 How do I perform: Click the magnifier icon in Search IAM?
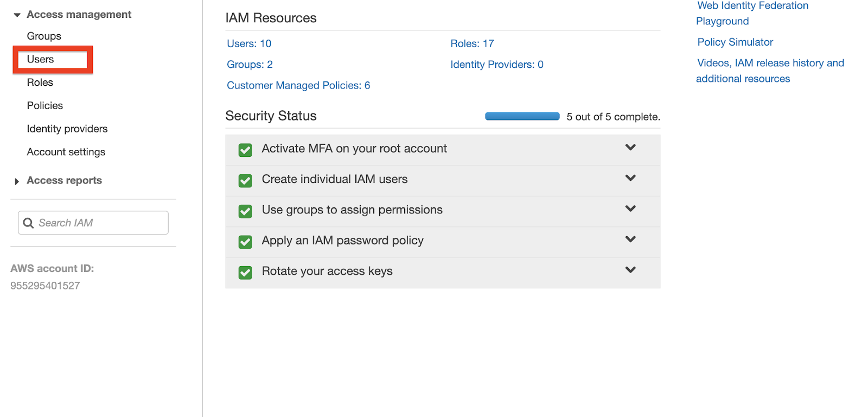[x=28, y=223]
